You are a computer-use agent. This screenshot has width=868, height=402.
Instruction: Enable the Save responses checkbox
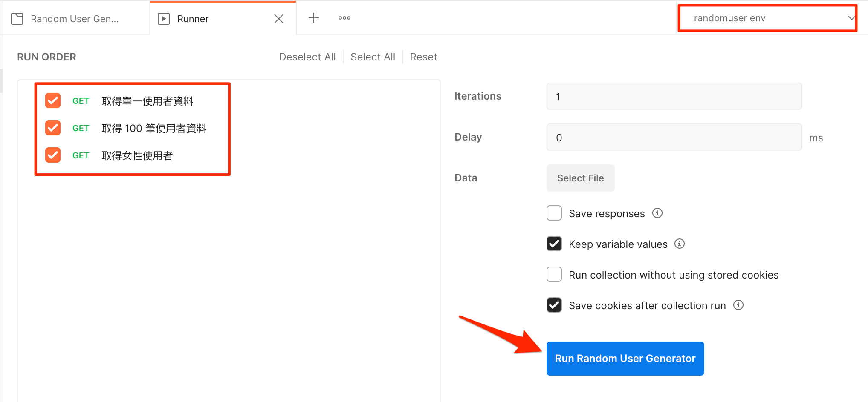click(554, 213)
